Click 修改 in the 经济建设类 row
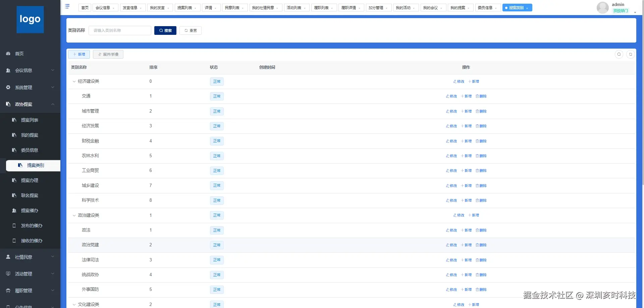This screenshot has height=308, width=644. pos(459,81)
